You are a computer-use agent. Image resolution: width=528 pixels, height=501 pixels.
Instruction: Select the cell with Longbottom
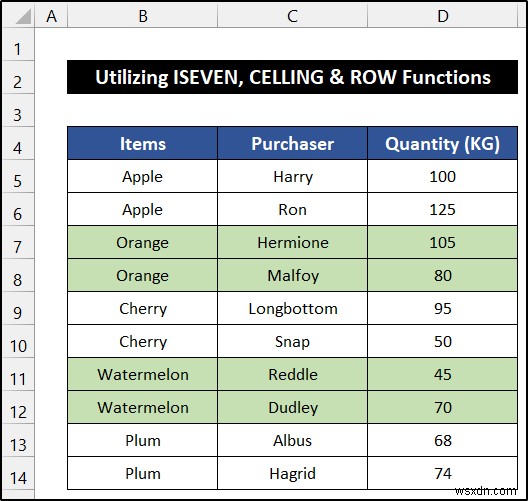pos(292,308)
